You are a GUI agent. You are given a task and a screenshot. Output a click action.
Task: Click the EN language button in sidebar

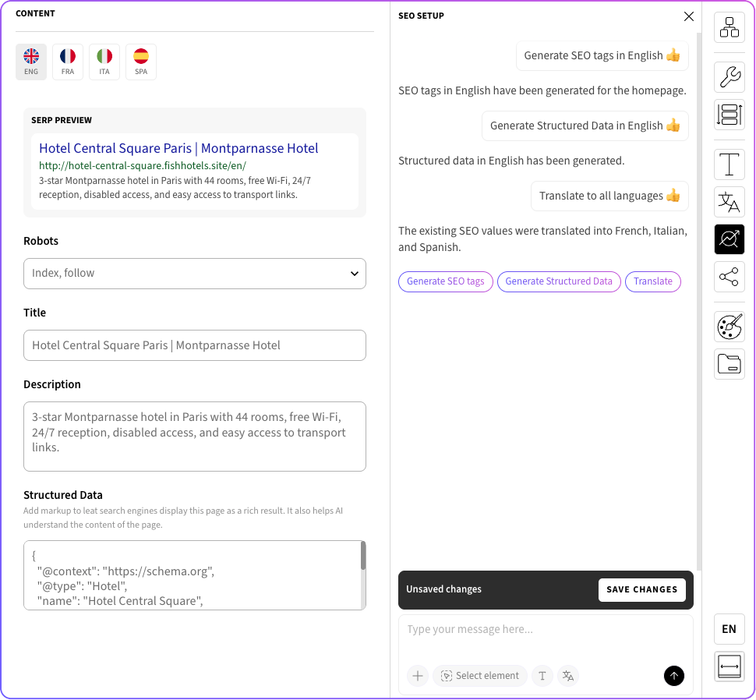point(729,628)
